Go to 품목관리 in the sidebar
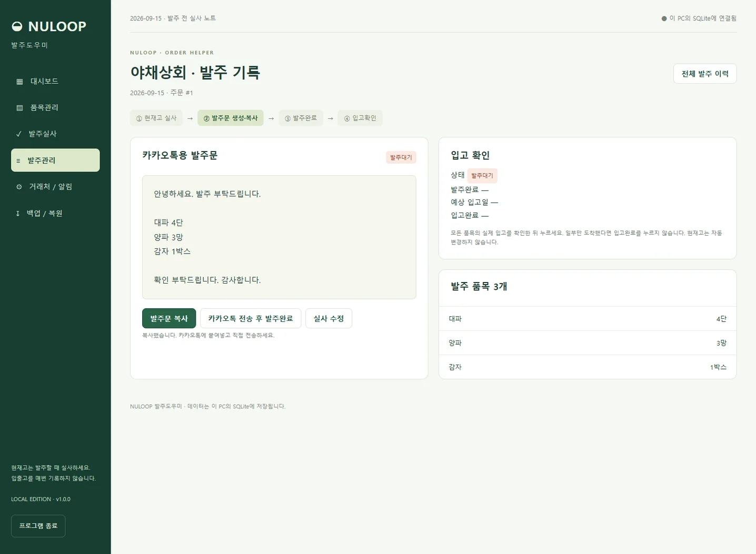 (55, 107)
